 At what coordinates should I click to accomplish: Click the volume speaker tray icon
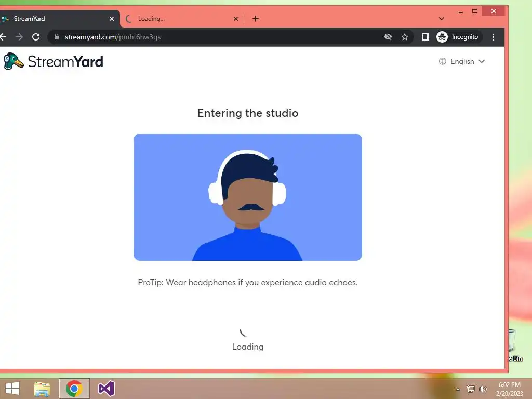483,389
